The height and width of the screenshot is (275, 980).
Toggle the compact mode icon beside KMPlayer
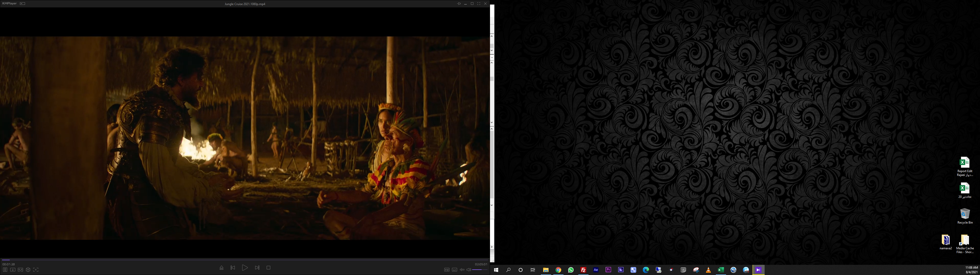pyautogui.click(x=22, y=3)
